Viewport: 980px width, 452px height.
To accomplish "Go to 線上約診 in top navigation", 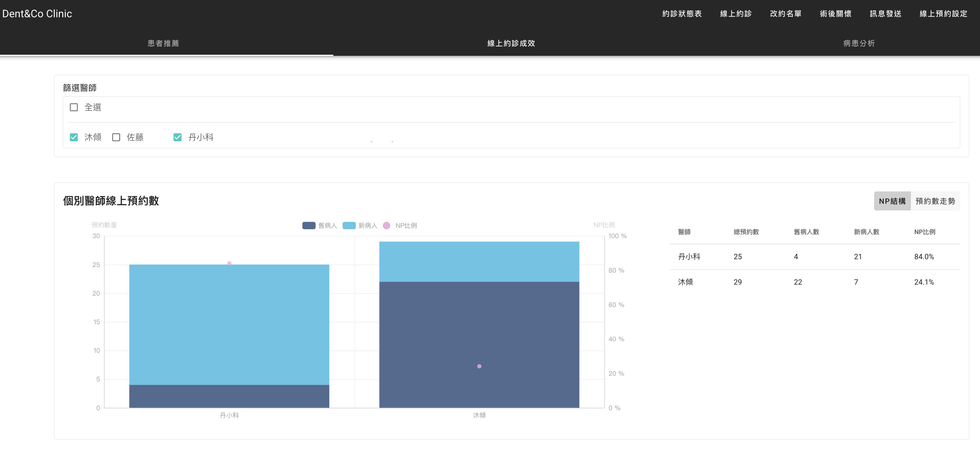I will (x=736, y=14).
